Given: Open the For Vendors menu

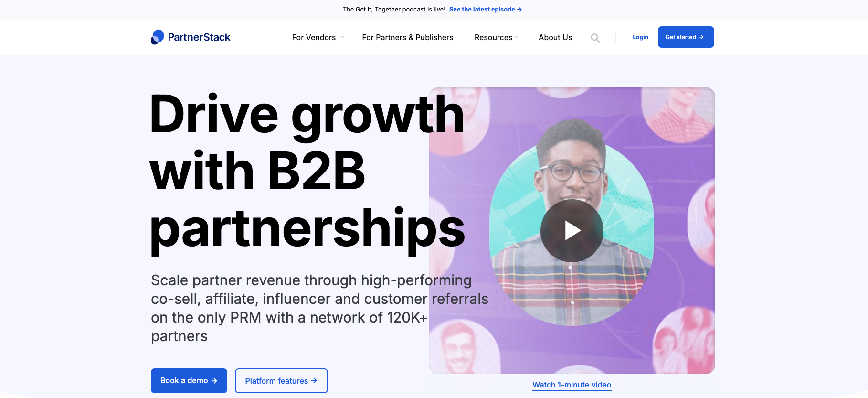Looking at the screenshot, I should coord(314,37).
